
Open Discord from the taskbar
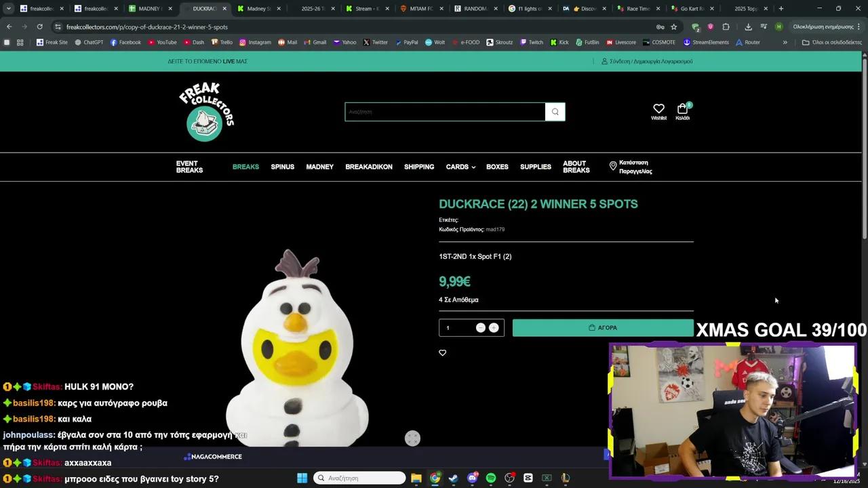click(x=472, y=478)
